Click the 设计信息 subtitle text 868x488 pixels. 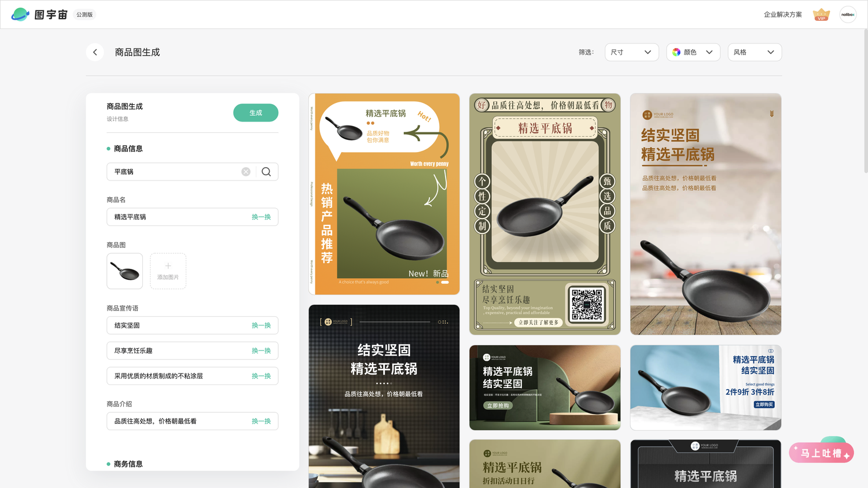(x=117, y=119)
